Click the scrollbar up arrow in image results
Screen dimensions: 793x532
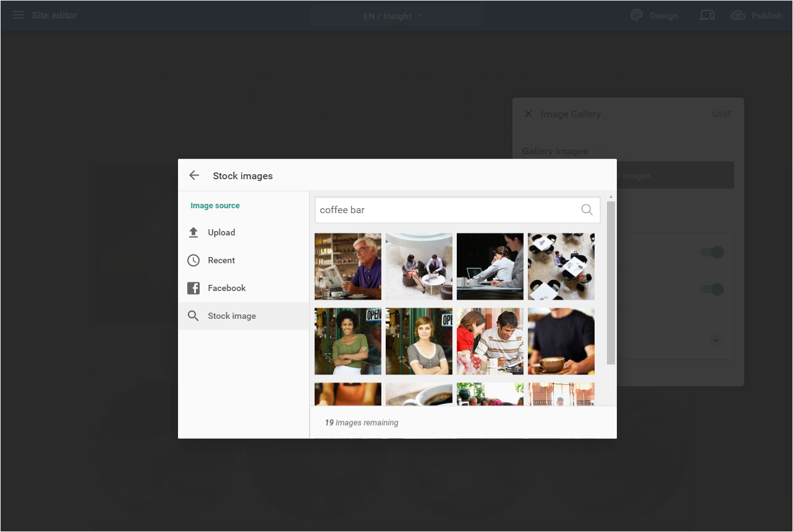(x=611, y=196)
